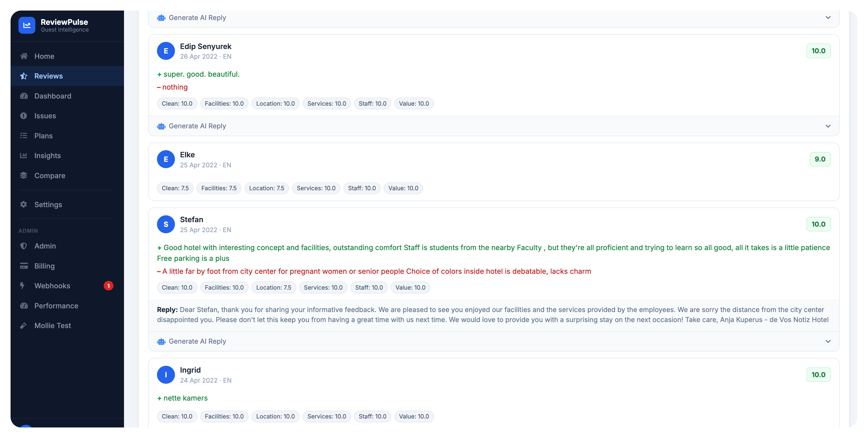The width and height of the screenshot is (868, 438).
Task: Expand the topmost Generate AI Reply chevron
Action: coord(828,17)
